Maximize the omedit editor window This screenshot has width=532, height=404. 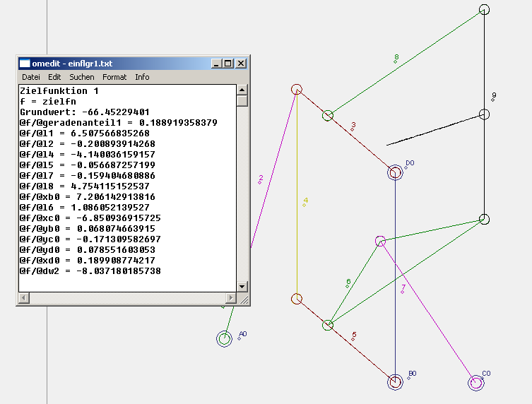coord(228,64)
